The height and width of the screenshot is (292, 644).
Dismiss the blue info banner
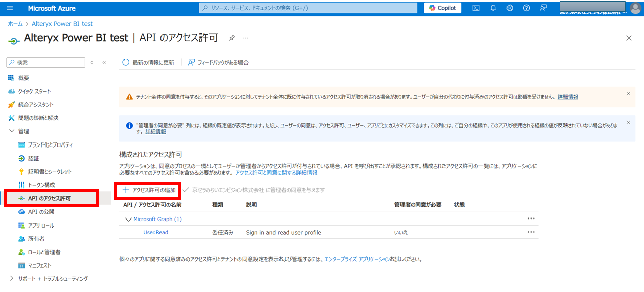[x=628, y=122]
